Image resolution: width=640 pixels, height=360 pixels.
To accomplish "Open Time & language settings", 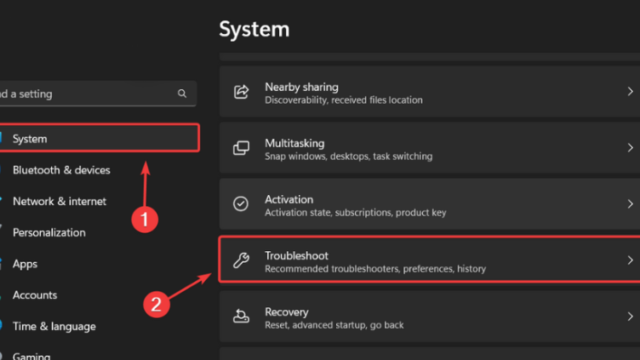I will coord(54,327).
